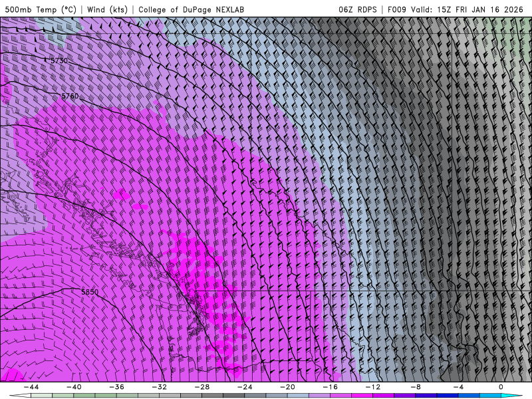
Task: Click the -24 colorbar tick label
Action: [245, 387]
